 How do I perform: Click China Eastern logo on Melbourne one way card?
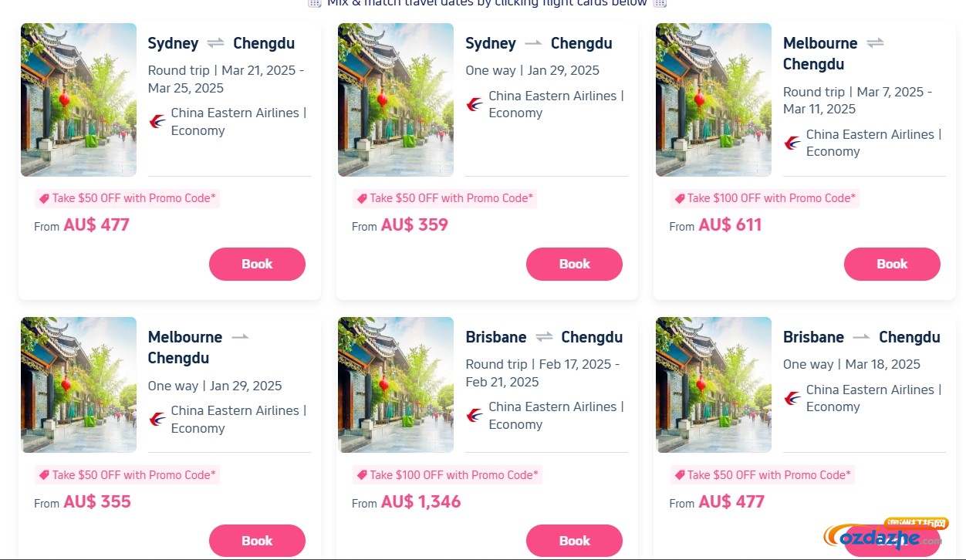coord(157,419)
